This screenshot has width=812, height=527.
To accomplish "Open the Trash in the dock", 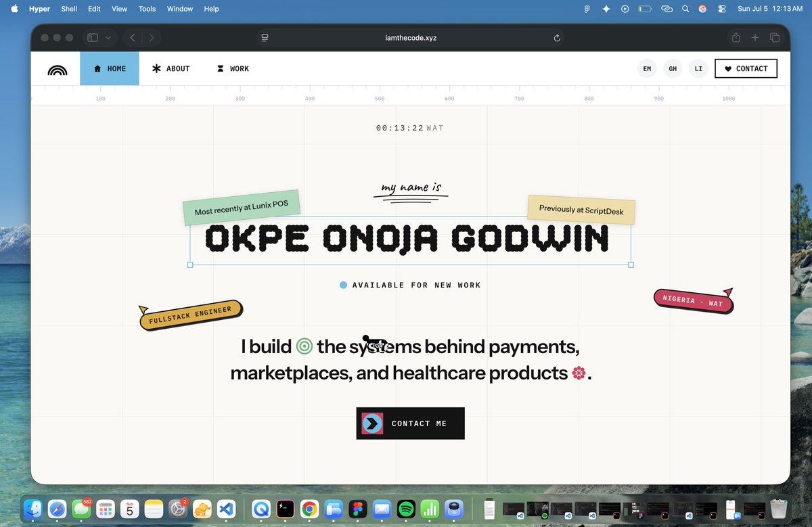I will [780, 509].
